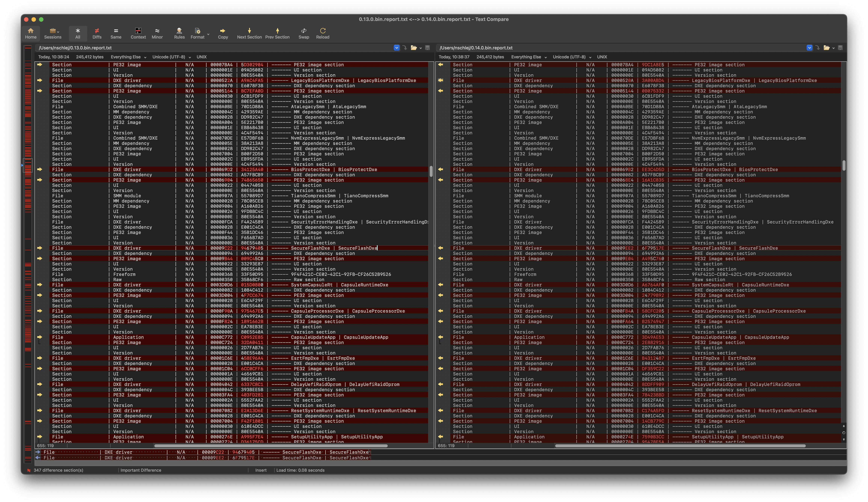Click Important Difference status text

140,470
